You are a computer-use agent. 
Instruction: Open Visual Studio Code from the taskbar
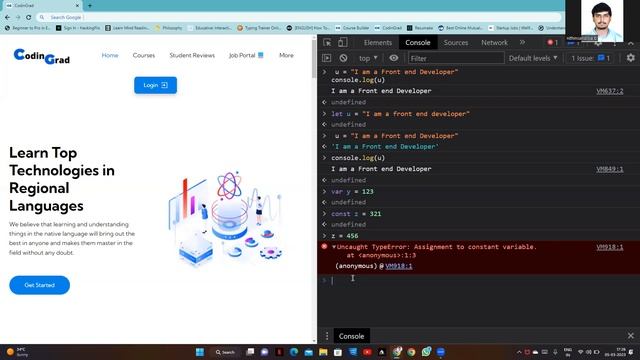coord(353,352)
